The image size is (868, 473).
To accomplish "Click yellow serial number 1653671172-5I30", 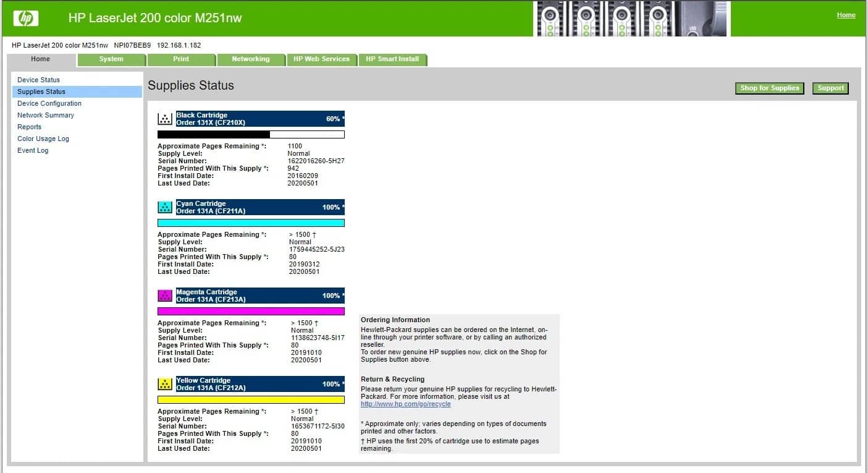I will [318, 426].
